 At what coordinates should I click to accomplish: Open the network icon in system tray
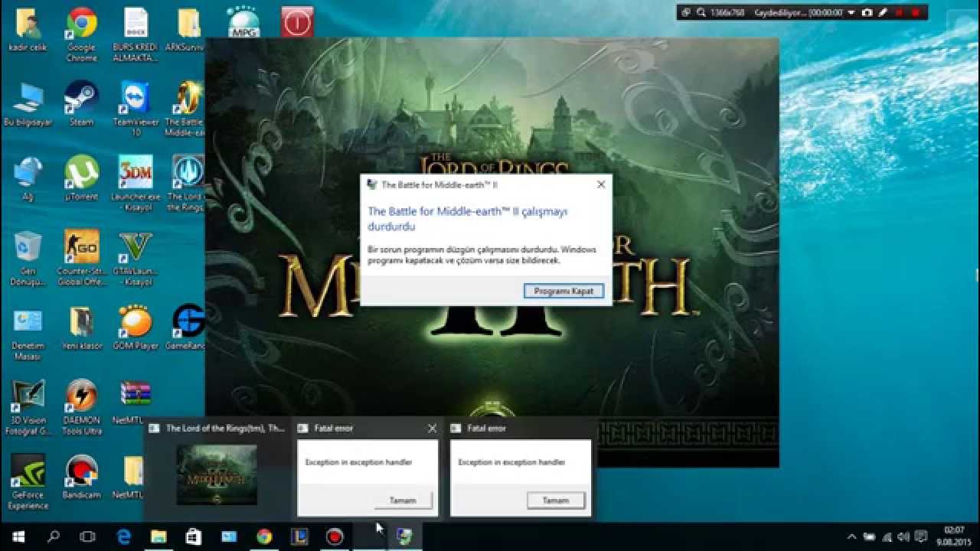pyautogui.click(x=887, y=536)
